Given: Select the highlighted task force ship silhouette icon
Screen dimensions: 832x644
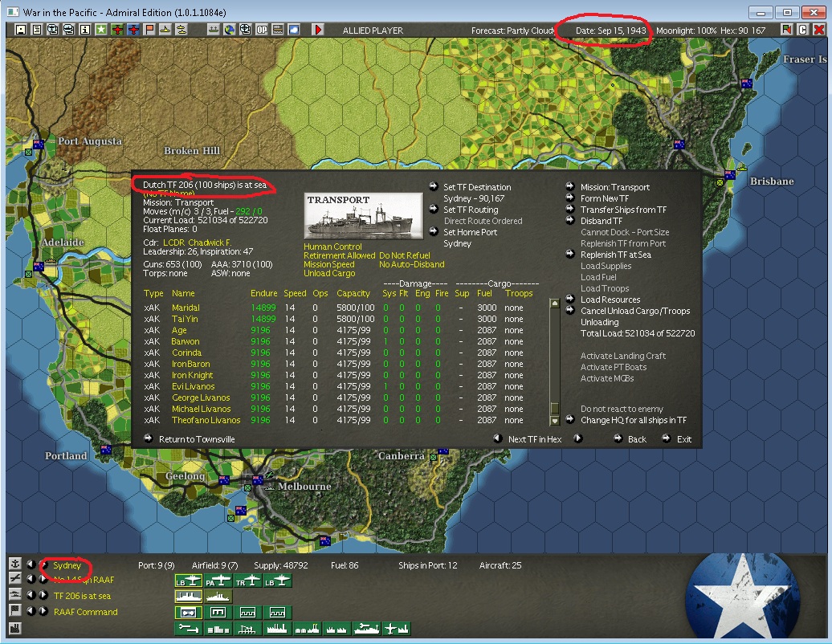Looking at the screenshot, I should (189, 597).
